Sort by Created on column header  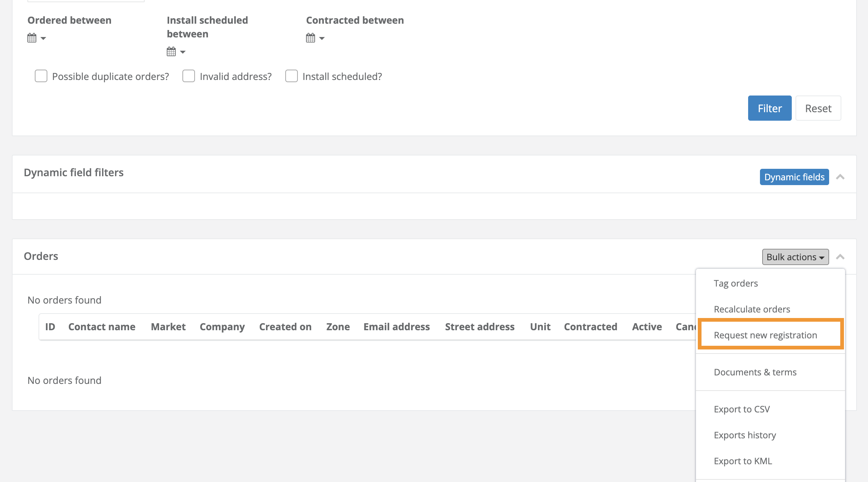285,327
